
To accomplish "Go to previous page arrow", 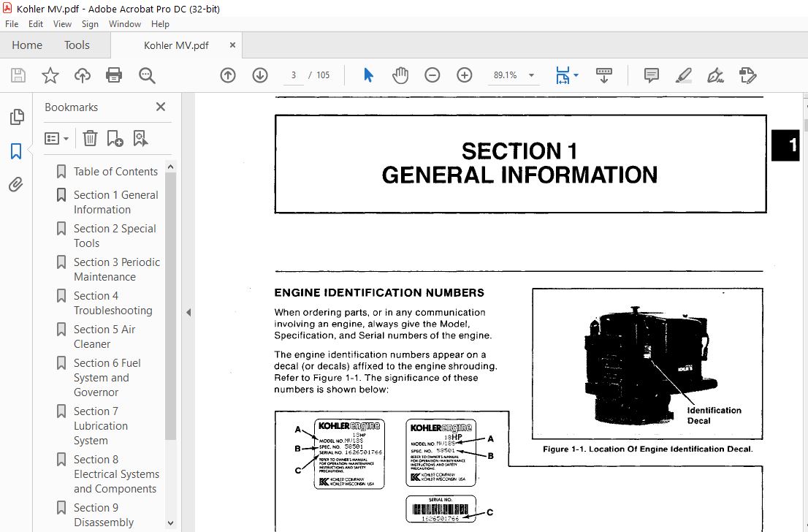I will (x=228, y=75).
